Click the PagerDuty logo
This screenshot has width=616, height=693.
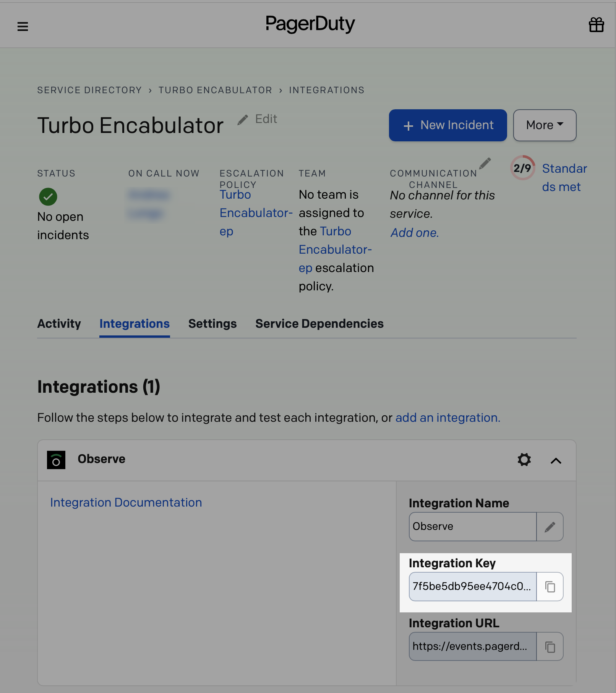click(310, 24)
